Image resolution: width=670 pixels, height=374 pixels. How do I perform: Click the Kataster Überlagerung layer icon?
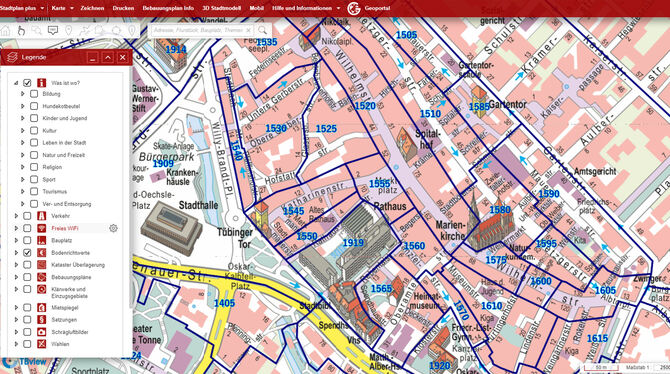[x=41, y=265]
